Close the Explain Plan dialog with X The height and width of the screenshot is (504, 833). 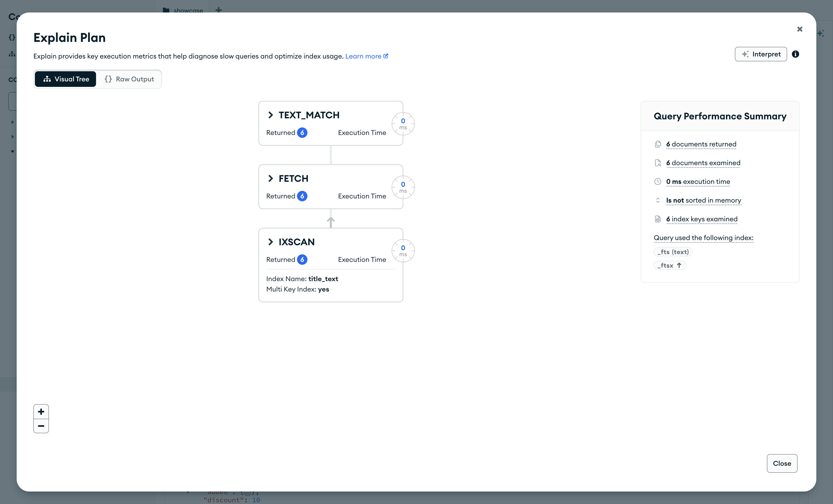click(799, 29)
